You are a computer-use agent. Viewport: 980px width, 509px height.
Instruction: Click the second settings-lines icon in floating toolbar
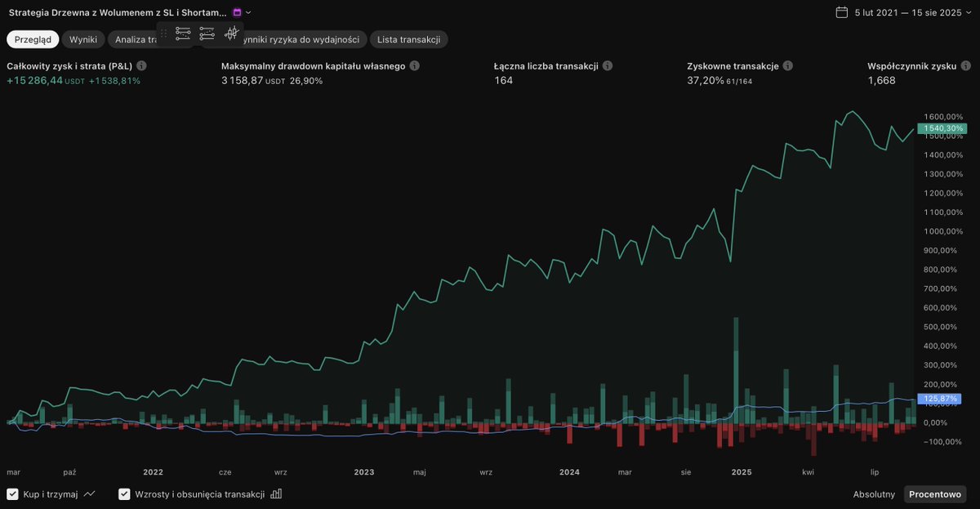pyautogui.click(x=207, y=33)
